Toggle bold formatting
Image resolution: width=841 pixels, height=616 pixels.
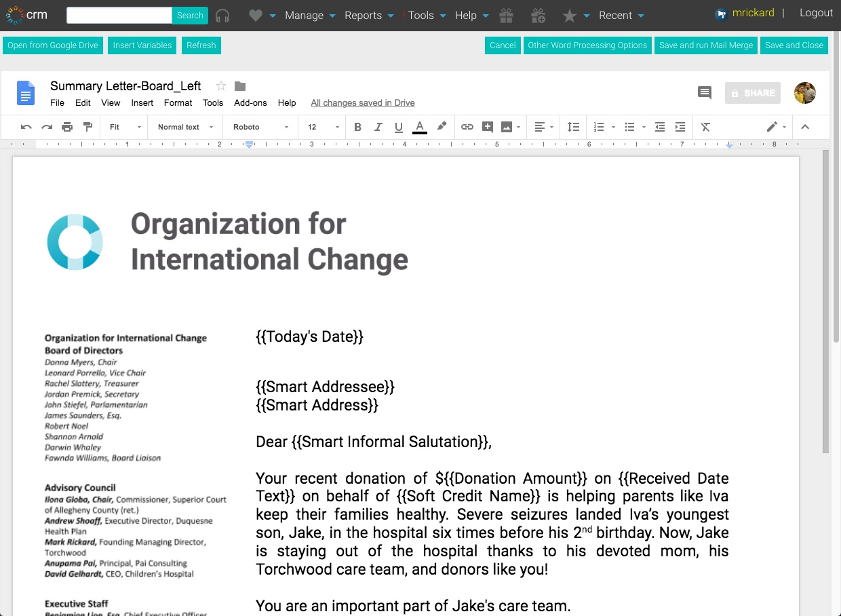click(357, 127)
